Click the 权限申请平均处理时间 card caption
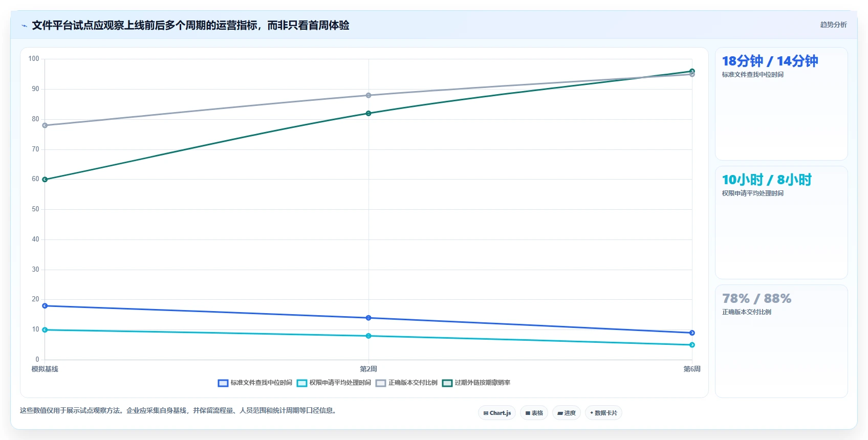 coord(752,193)
